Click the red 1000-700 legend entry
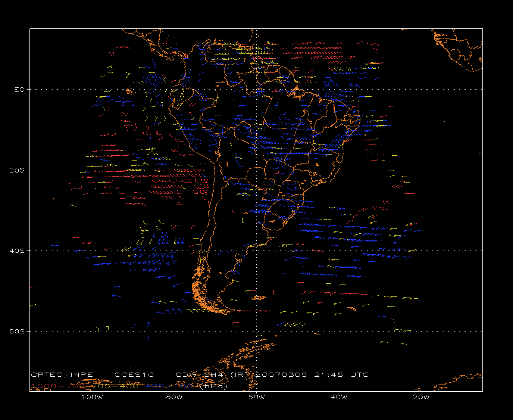The image size is (513, 420). pos(58,386)
